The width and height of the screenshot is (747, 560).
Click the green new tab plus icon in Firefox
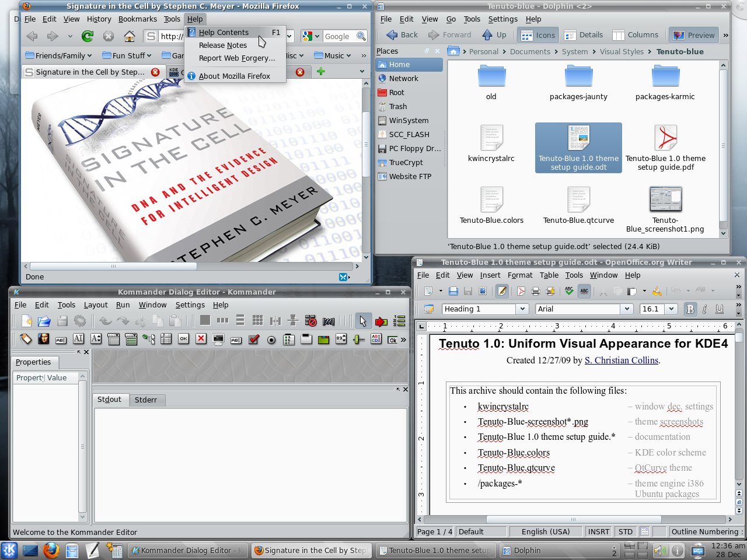point(320,72)
